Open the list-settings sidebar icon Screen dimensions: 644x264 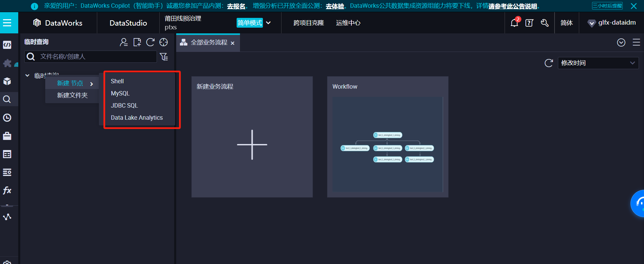7,172
